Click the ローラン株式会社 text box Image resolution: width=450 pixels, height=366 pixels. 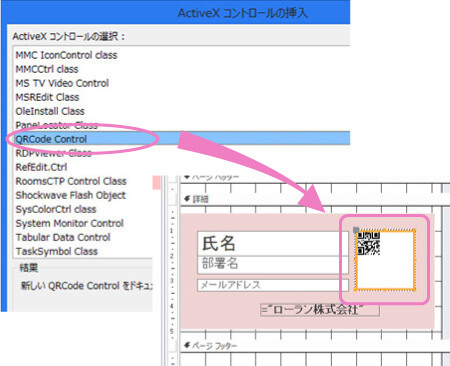(320, 310)
